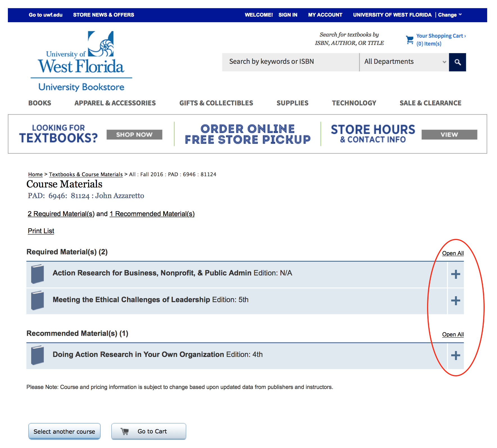Click Go to Cart button
497x448 pixels.
(149, 431)
